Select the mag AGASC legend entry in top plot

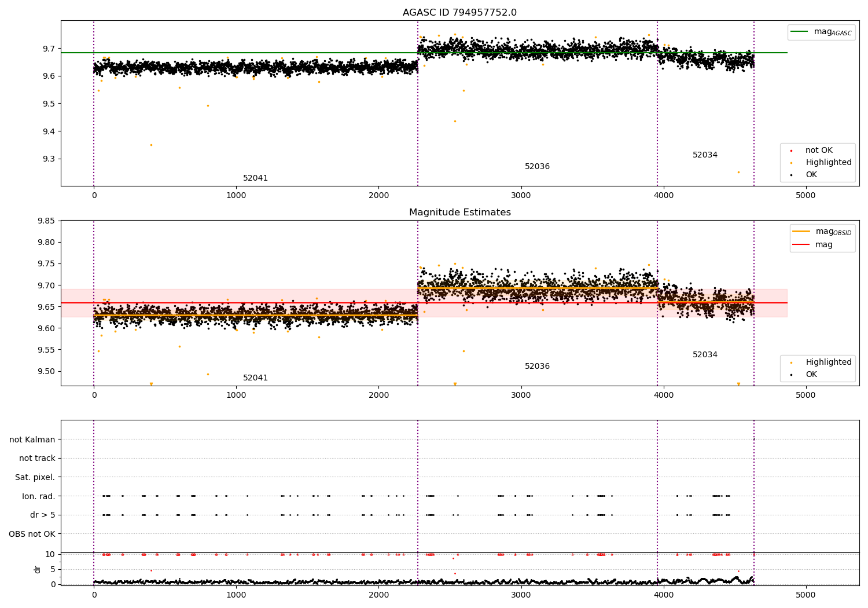[x=821, y=32]
